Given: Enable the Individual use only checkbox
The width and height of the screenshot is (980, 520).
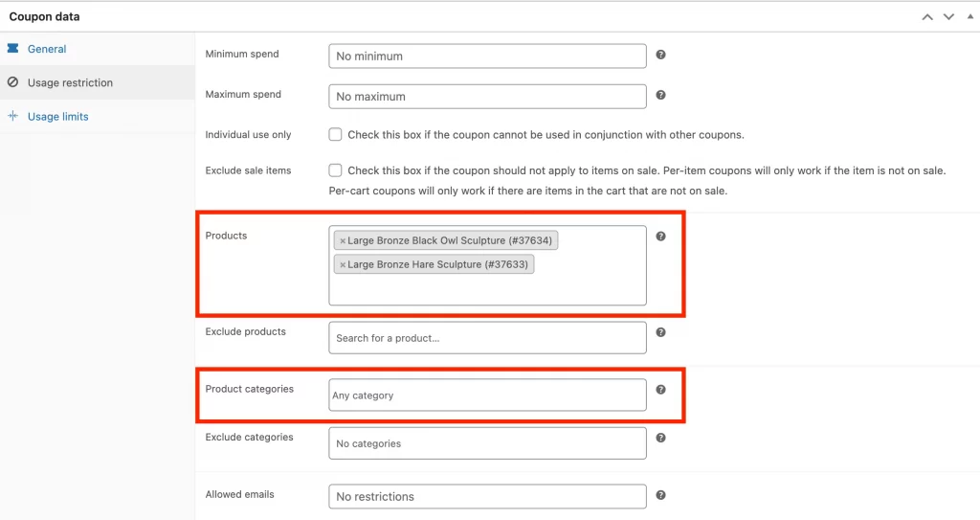Looking at the screenshot, I should coord(336,135).
